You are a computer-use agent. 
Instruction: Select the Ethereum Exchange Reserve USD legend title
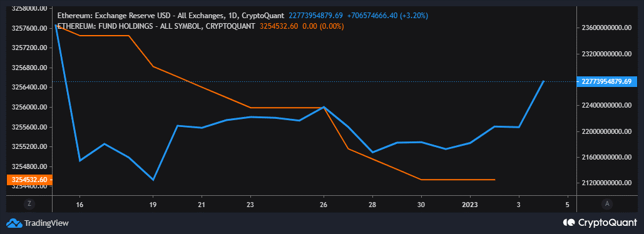pyautogui.click(x=170, y=16)
